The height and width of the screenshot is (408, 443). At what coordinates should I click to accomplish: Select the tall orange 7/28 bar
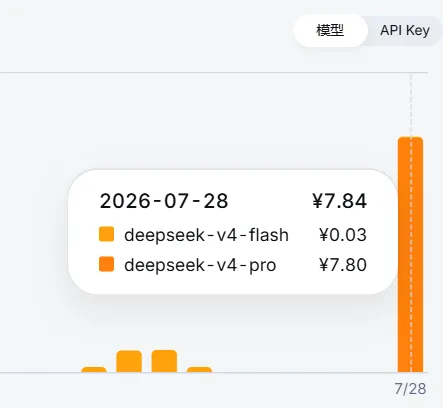tap(410, 254)
